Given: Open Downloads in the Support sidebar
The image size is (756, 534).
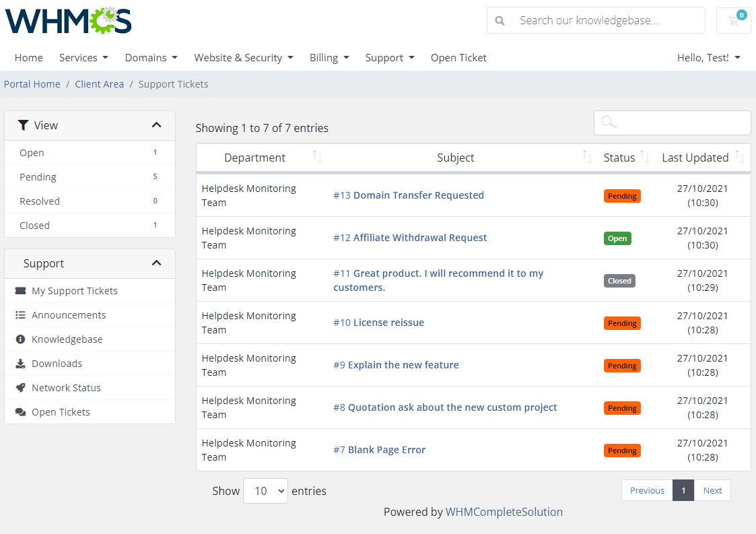Looking at the screenshot, I should click(90, 363).
